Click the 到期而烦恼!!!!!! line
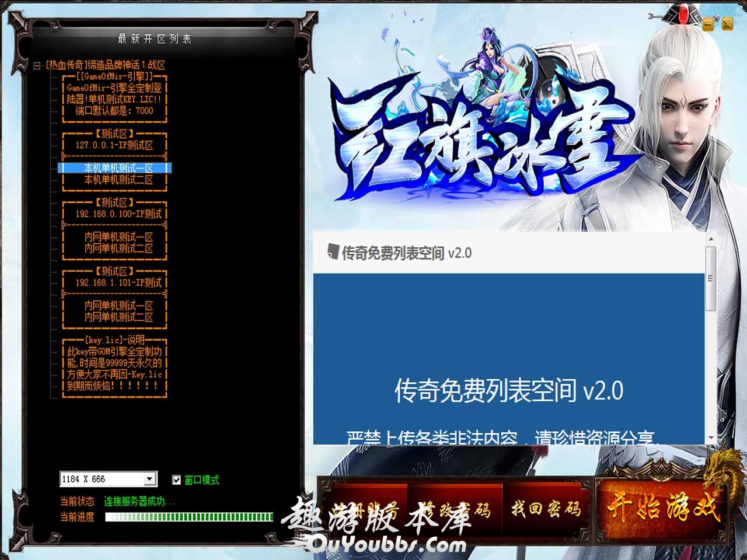Screen dimensions: 747x560 pyautogui.click(x=115, y=386)
